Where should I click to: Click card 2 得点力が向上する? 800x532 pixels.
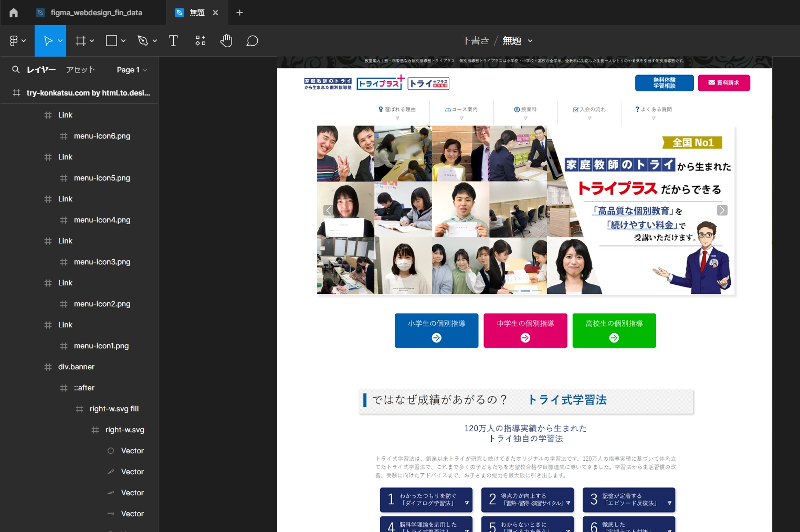(528, 500)
